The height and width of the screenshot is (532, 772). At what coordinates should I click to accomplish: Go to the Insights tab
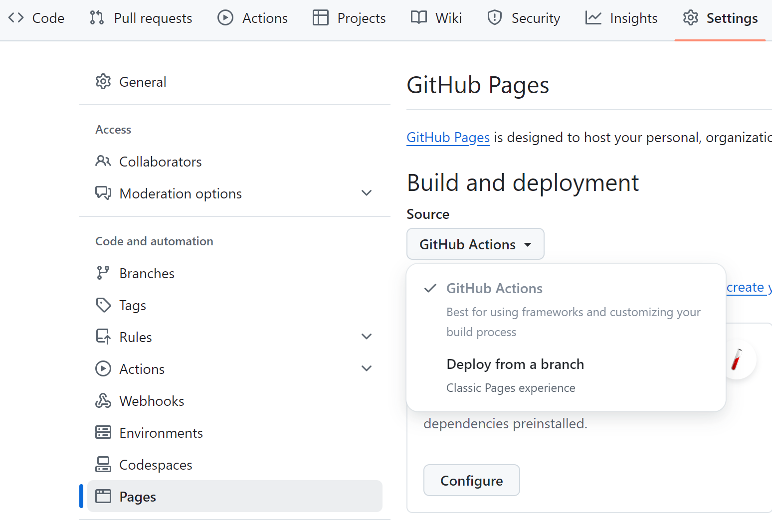[621, 18]
